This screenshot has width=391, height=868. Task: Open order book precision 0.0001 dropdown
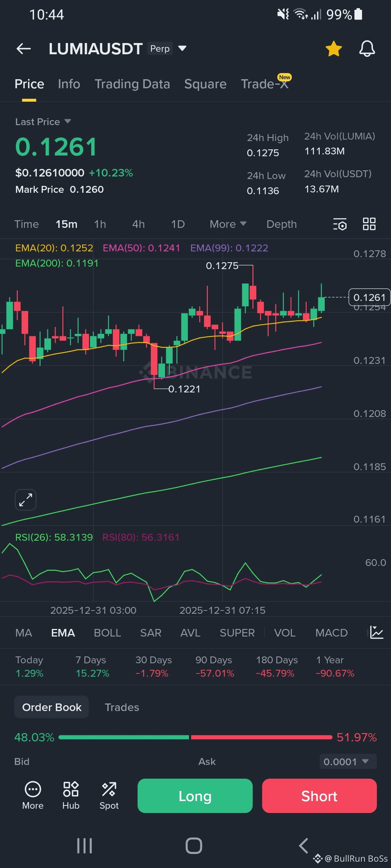point(348,761)
